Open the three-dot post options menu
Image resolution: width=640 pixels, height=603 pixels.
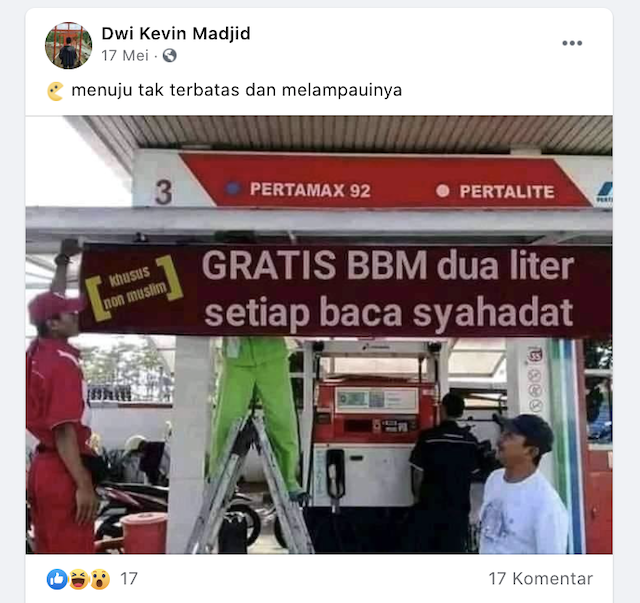click(572, 43)
